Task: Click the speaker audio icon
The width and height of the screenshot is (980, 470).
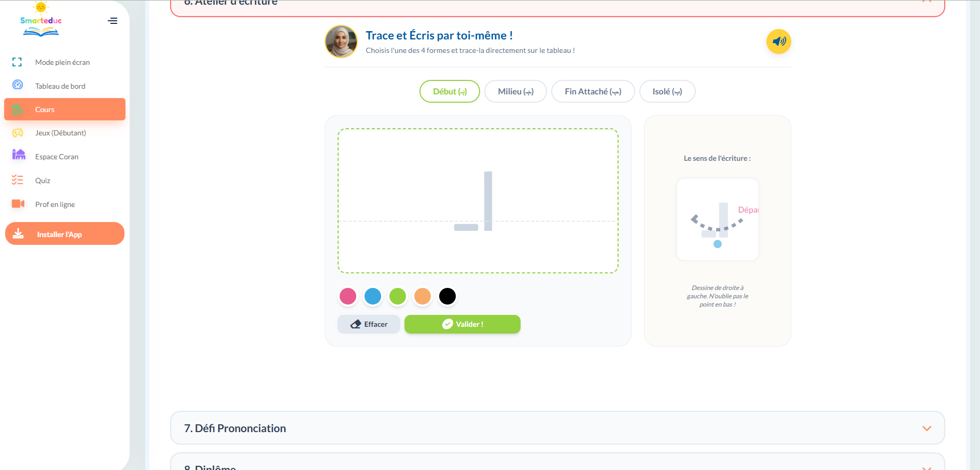Action: [778, 42]
